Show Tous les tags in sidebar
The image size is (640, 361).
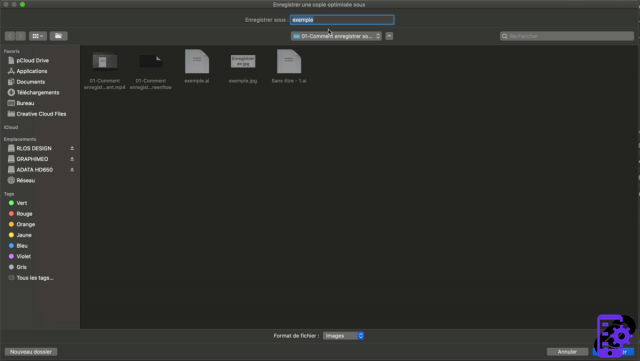(35, 278)
